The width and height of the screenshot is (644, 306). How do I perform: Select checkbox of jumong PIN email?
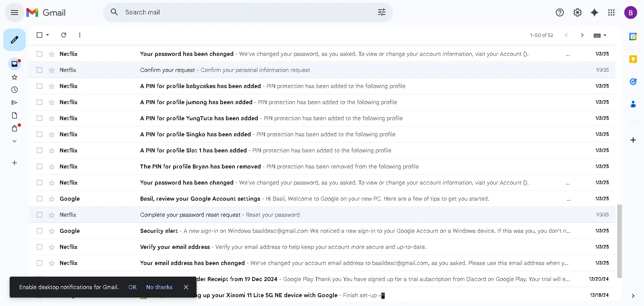click(x=39, y=102)
